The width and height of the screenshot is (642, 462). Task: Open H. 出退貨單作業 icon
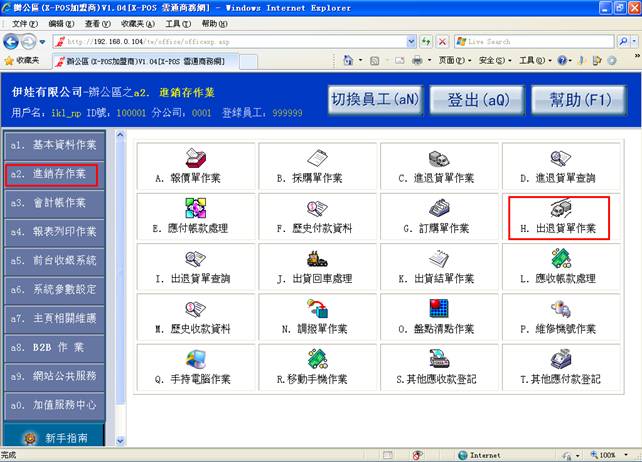(x=559, y=210)
